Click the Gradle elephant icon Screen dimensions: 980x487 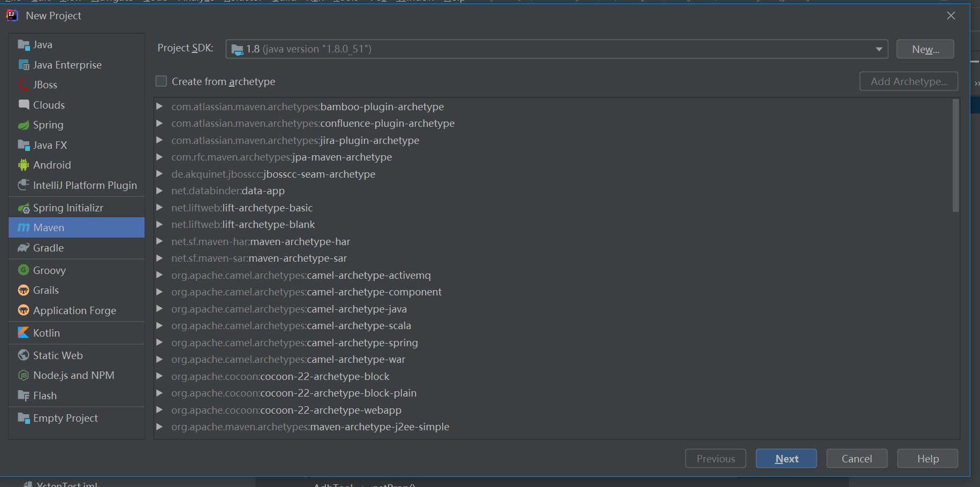[24, 248]
